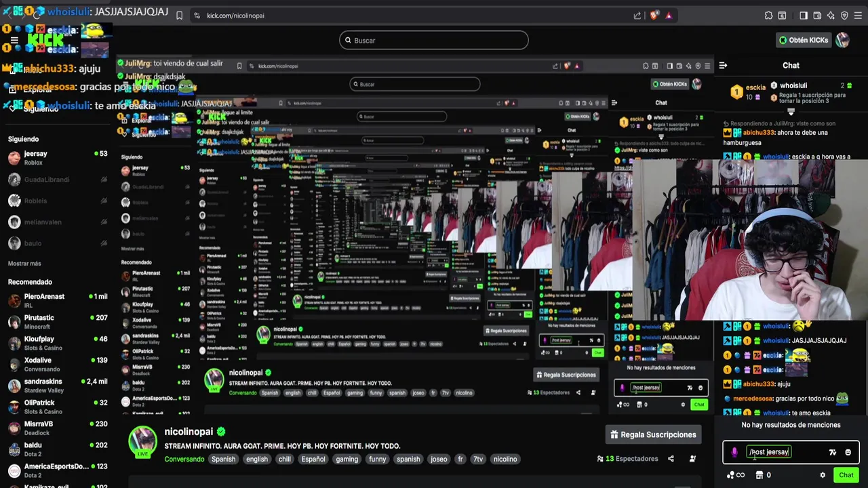Viewport: 868px width, 488px height.
Task: Click the Regala Suscripciones button
Action: (x=654, y=434)
